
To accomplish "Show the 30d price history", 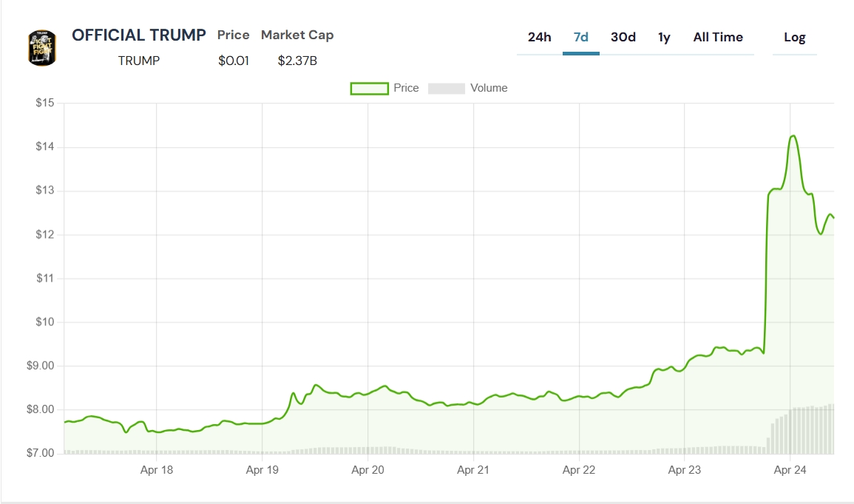I will click(x=623, y=37).
